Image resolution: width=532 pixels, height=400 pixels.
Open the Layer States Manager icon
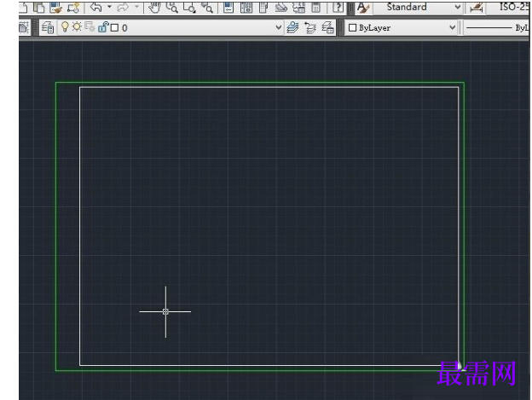tap(327, 28)
